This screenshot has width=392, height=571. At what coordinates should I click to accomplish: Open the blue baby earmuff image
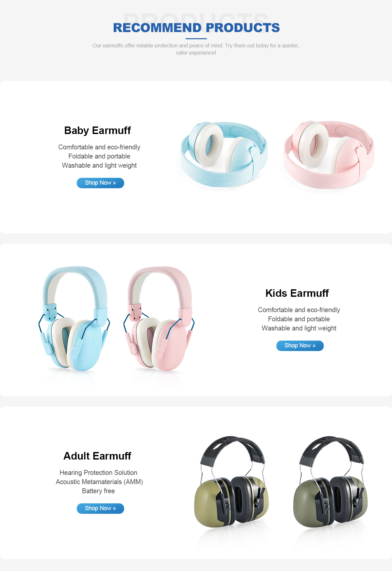click(224, 155)
